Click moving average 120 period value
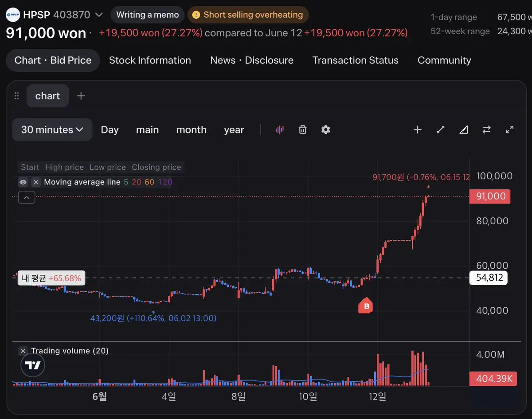This screenshot has height=419, width=532. click(165, 182)
